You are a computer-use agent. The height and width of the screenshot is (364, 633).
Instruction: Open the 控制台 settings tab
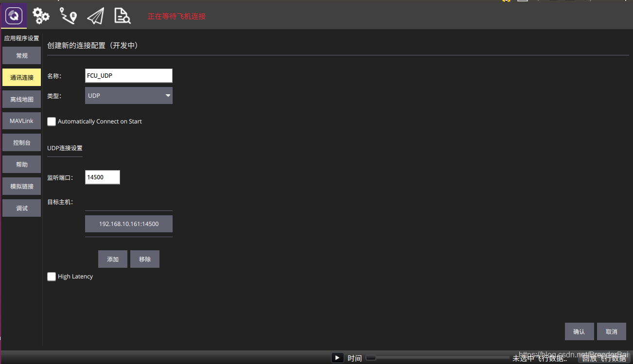click(x=21, y=143)
